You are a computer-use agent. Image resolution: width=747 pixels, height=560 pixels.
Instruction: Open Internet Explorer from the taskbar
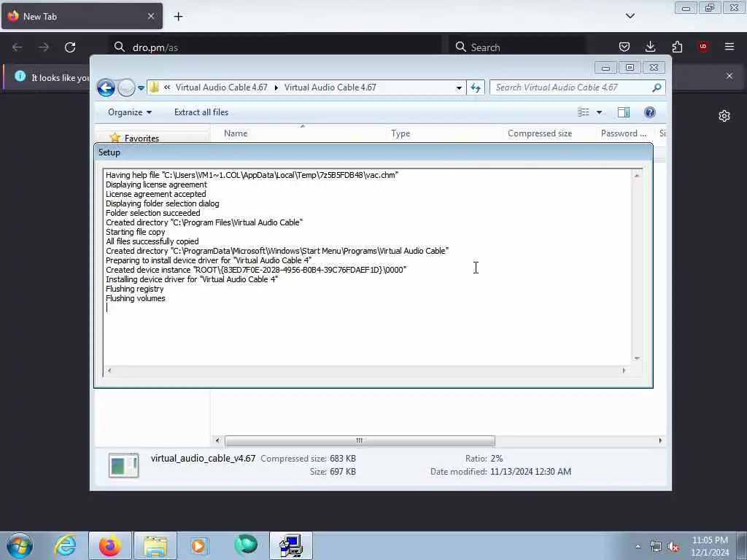click(65, 545)
